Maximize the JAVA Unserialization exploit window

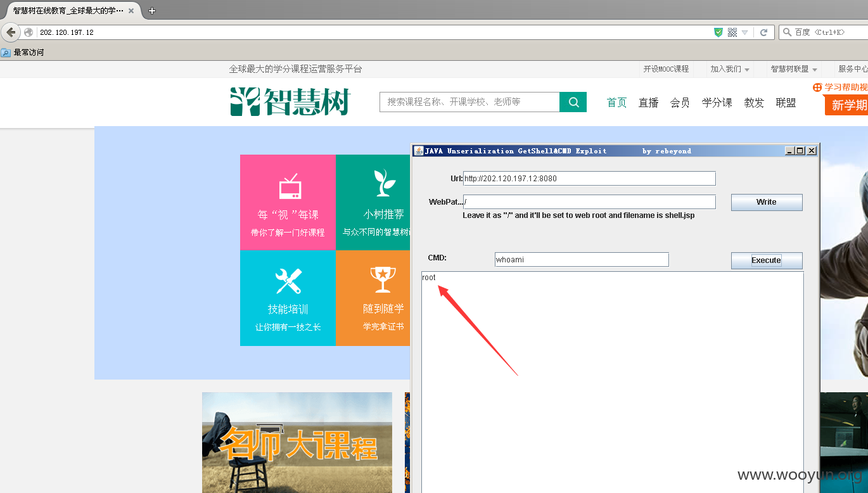click(800, 151)
